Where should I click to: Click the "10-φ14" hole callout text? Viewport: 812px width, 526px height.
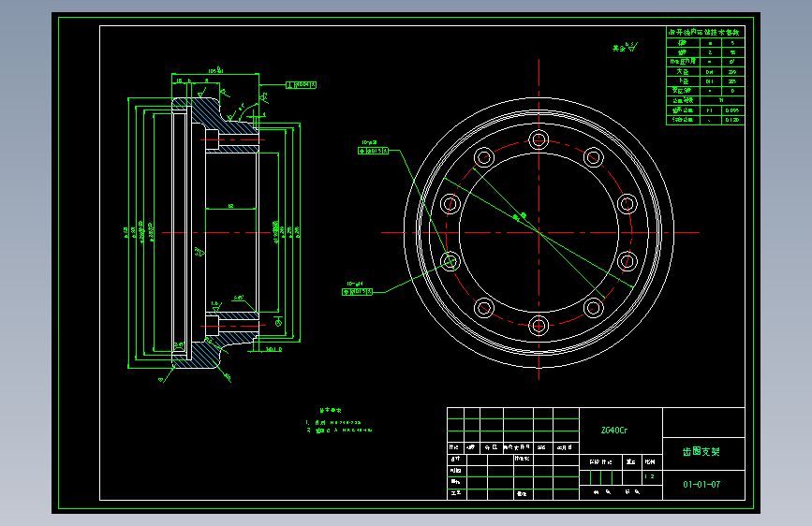coord(354,285)
